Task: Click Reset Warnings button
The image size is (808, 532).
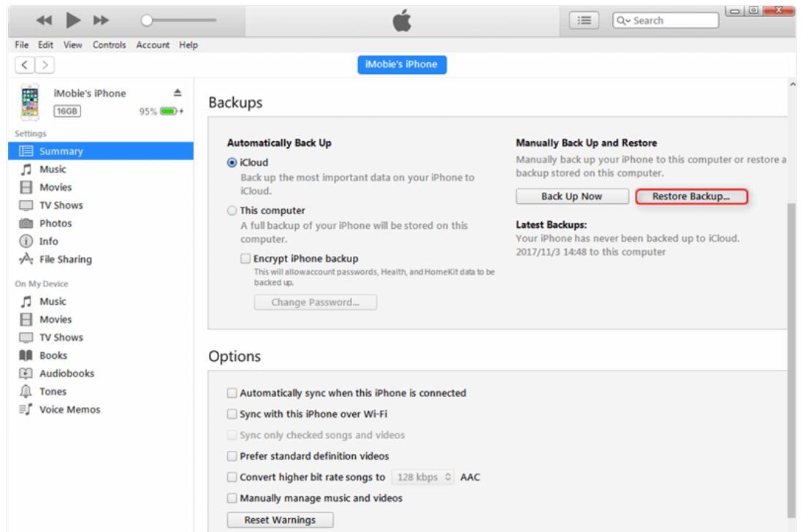Action: pyautogui.click(x=280, y=520)
